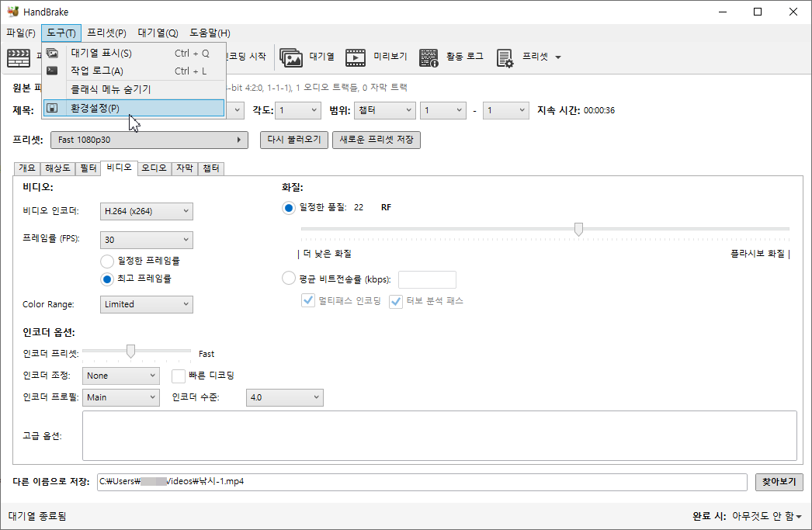Open the 인코더 수준 4.0 dropdown

click(284, 397)
